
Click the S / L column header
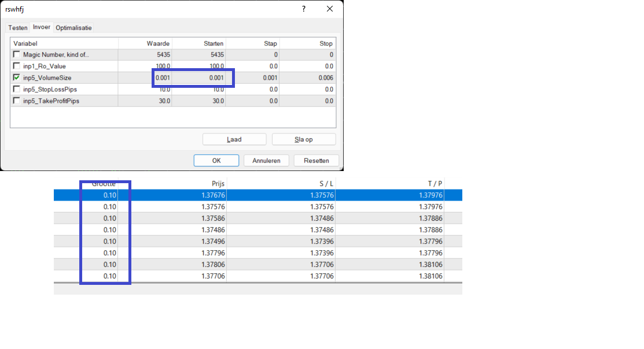(326, 184)
